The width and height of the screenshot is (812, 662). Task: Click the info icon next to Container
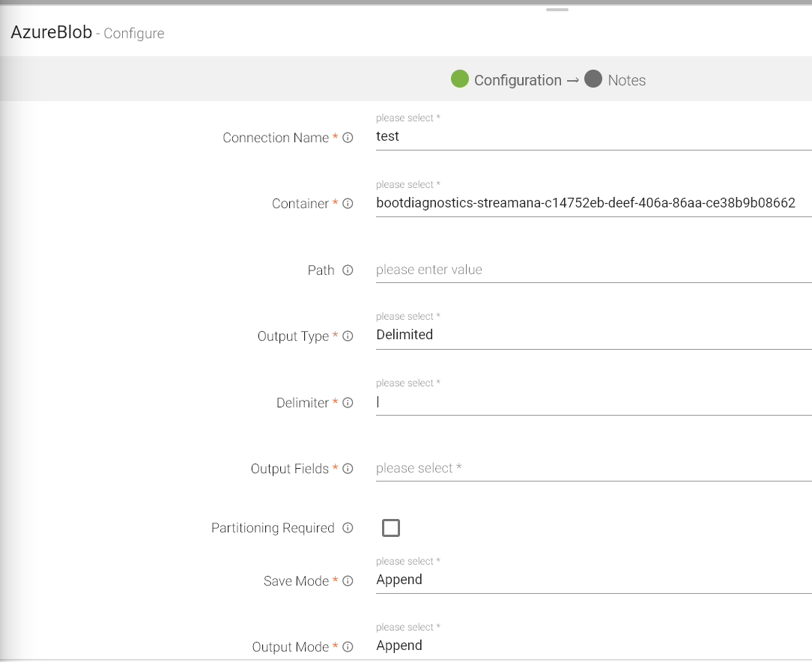tap(348, 204)
